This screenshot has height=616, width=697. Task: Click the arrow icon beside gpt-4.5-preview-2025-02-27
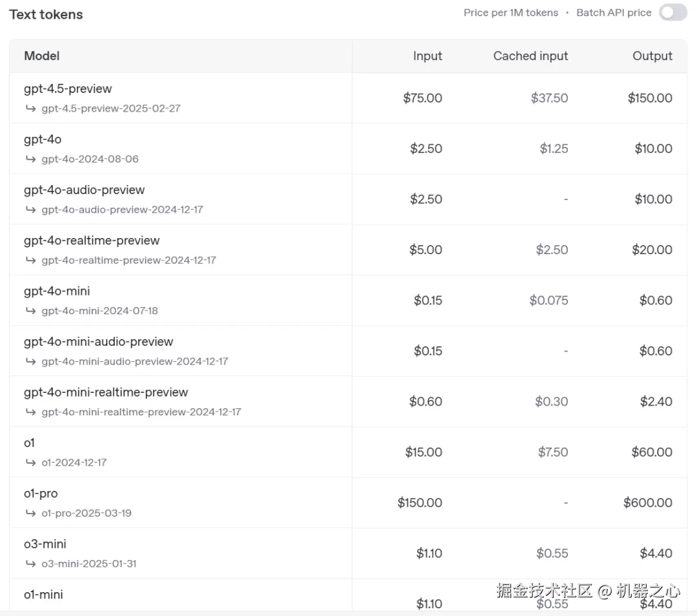(x=30, y=108)
